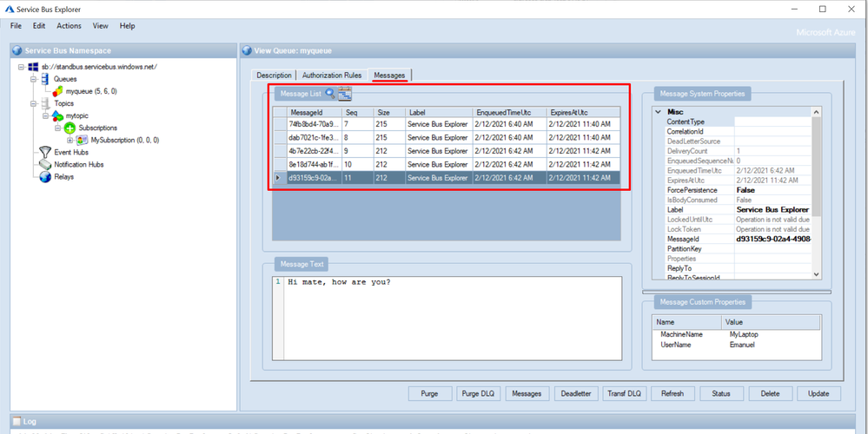The width and height of the screenshot is (868, 434).
Task: Collapse the sb://standbus namespace tree node
Action: coord(22,67)
